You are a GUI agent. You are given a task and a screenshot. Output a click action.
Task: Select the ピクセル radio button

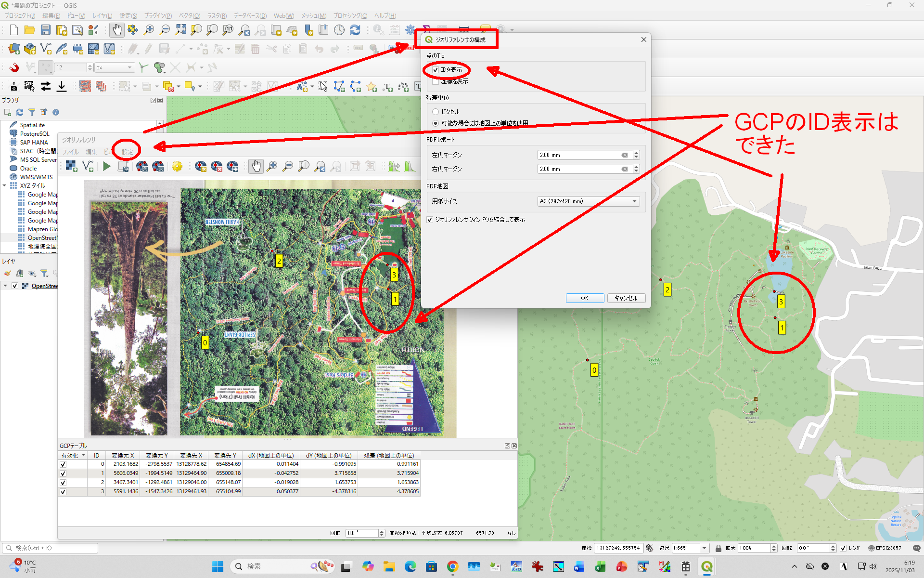(436, 112)
